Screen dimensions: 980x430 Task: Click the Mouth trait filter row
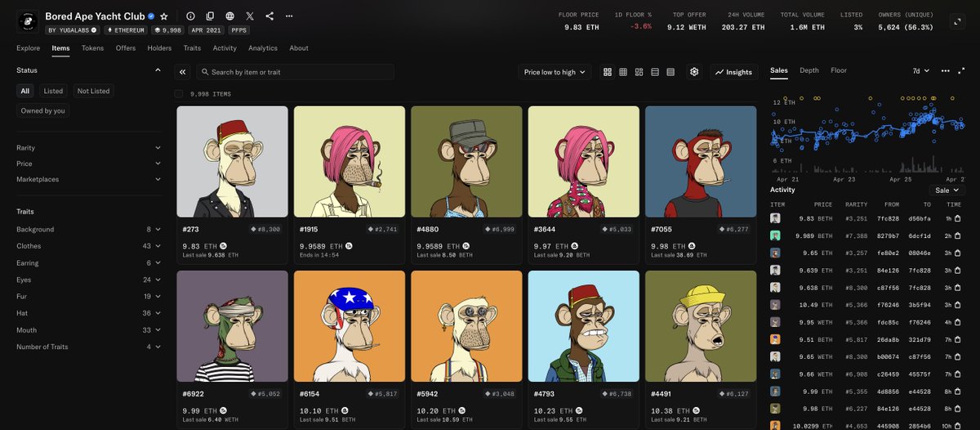click(x=89, y=330)
